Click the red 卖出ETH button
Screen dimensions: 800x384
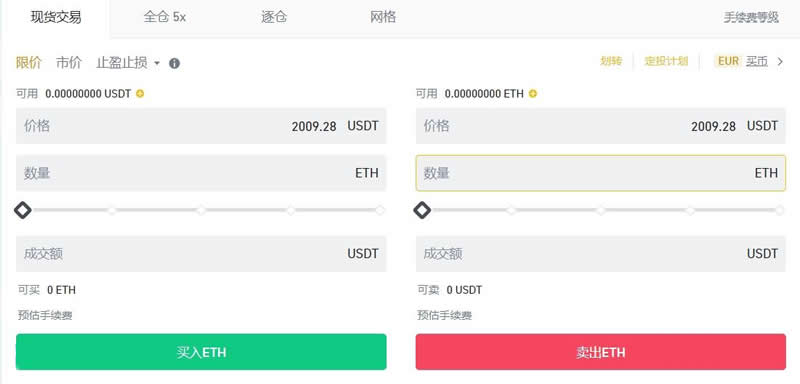(601, 352)
